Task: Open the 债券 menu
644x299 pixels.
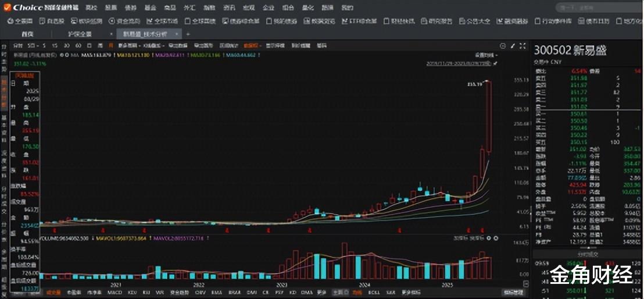Action: pyautogui.click(x=131, y=8)
